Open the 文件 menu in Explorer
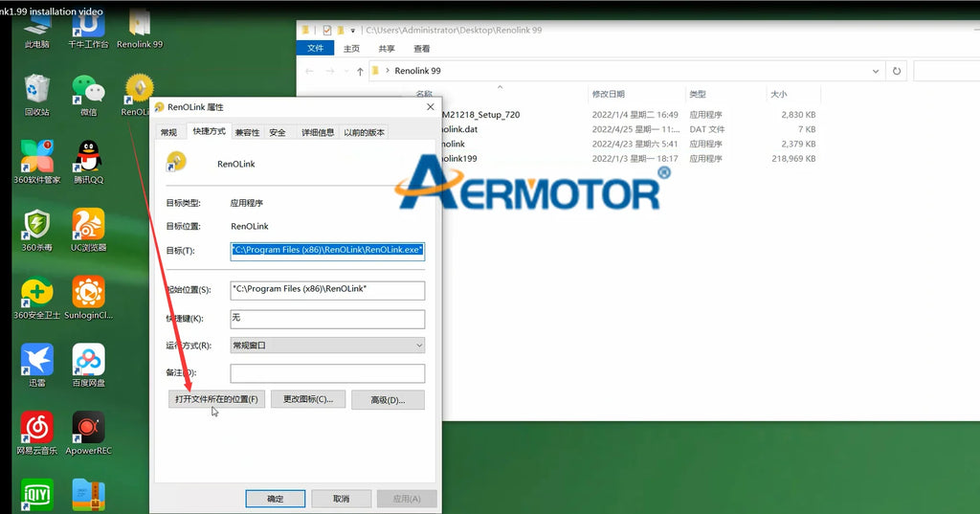 316,48
